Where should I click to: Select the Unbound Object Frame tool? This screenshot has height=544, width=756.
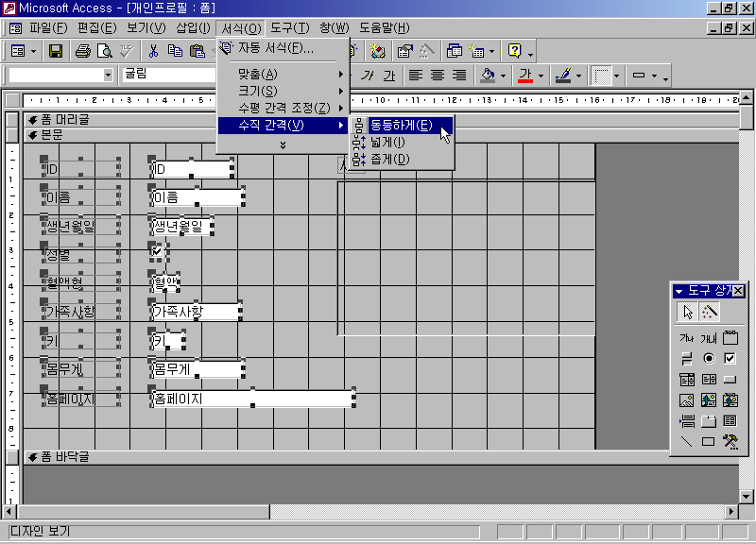tap(708, 400)
